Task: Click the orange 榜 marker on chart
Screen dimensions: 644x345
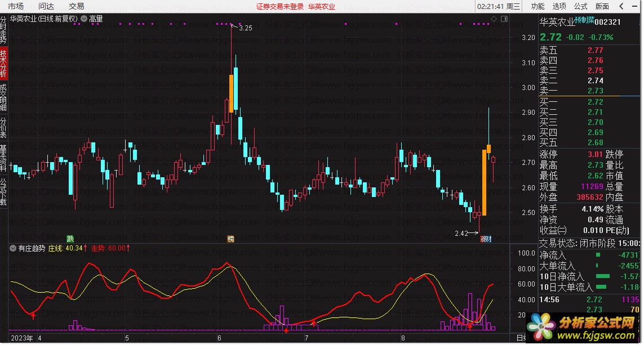Action: pos(231,239)
